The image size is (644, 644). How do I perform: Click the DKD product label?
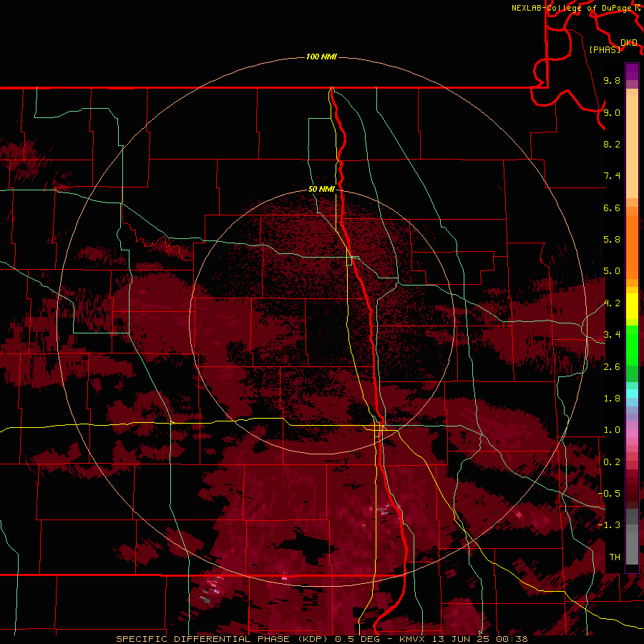pyautogui.click(x=628, y=42)
